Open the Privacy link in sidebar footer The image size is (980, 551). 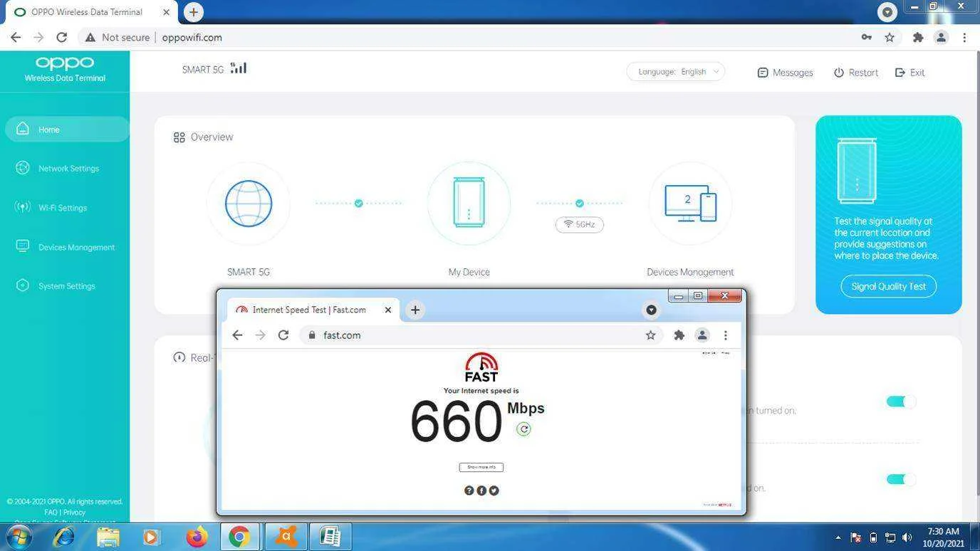pos(74,513)
